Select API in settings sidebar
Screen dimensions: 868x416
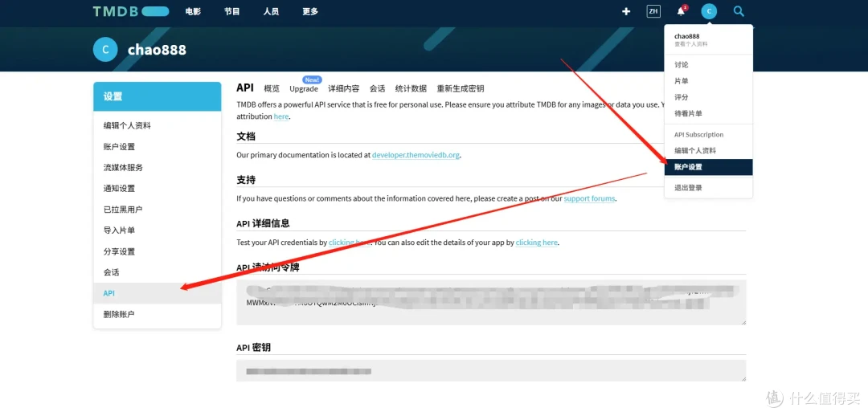pos(158,293)
